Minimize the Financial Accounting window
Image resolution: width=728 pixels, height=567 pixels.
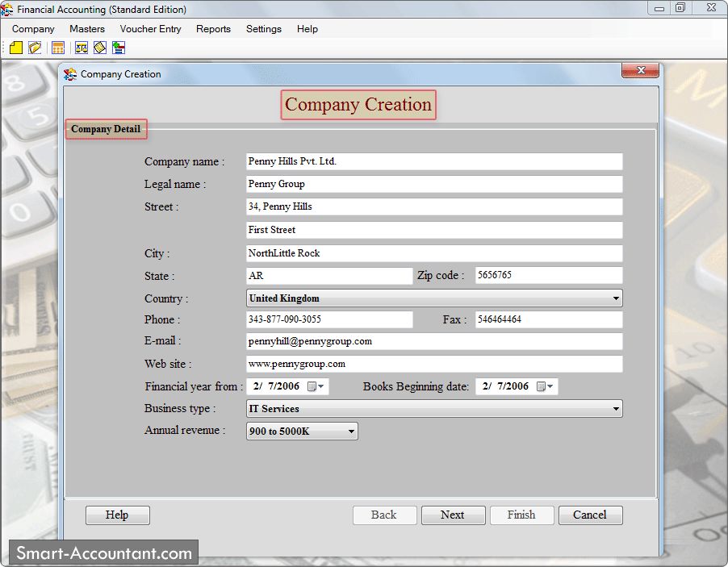pos(659,8)
